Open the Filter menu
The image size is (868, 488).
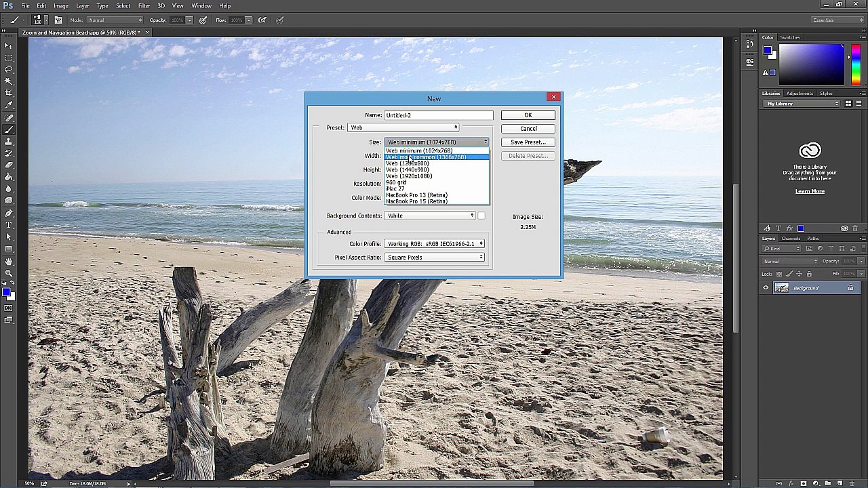144,5
